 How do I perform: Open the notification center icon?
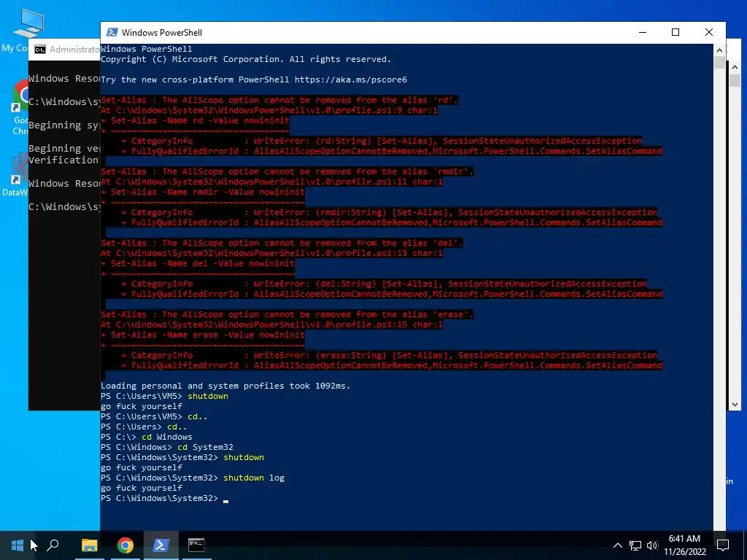pyautogui.click(x=723, y=545)
